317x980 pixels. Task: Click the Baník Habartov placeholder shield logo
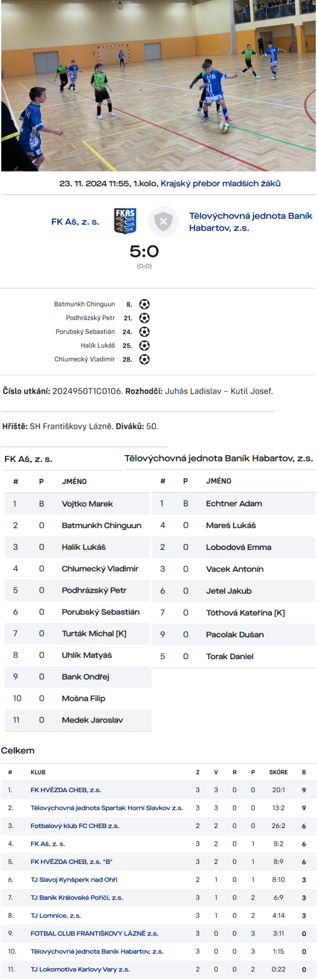click(x=163, y=222)
